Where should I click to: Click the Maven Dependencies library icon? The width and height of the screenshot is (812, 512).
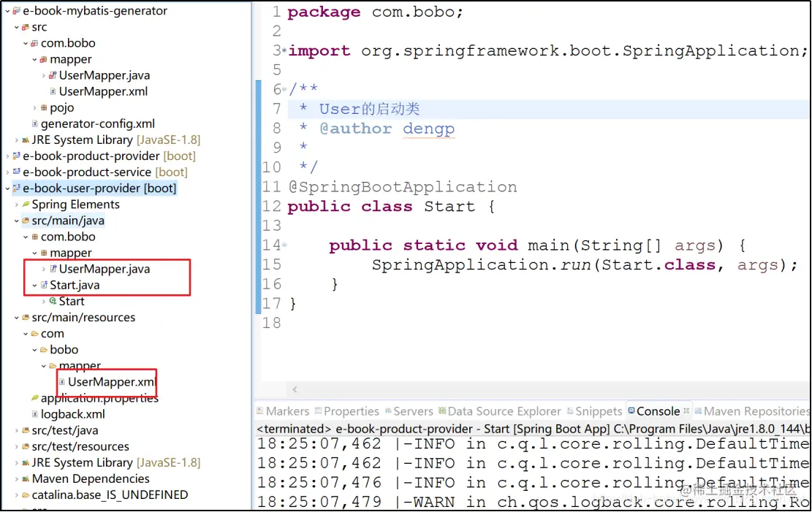coord(26,479)
